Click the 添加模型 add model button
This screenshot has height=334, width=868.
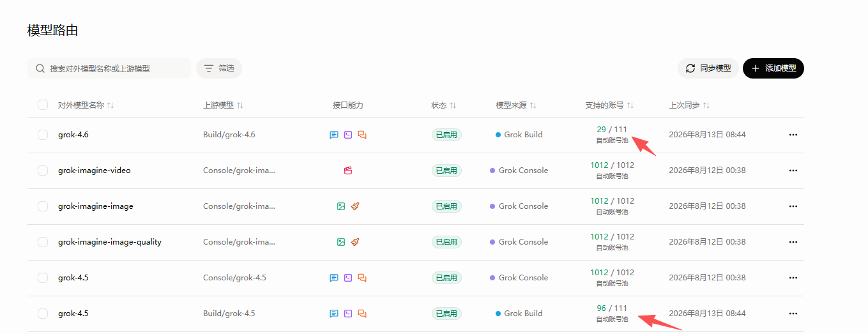tap(773, 68)
